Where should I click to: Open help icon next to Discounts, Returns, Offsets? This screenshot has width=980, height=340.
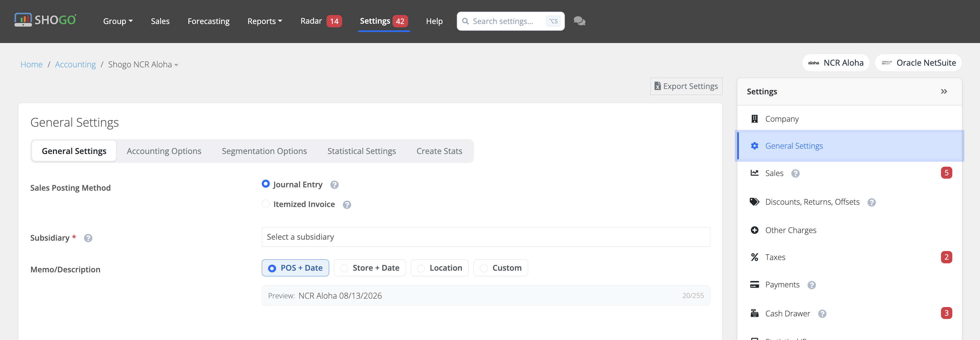click(x=872, y=202)
